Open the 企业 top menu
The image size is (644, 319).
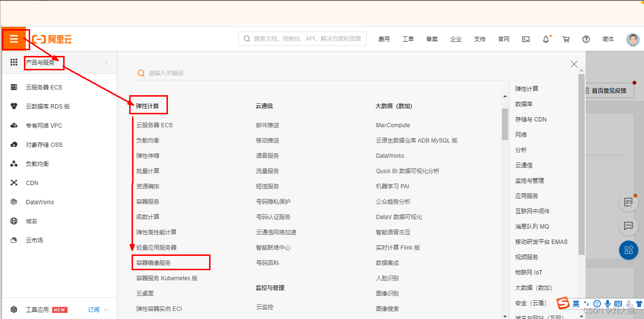(x=456, y=39)
